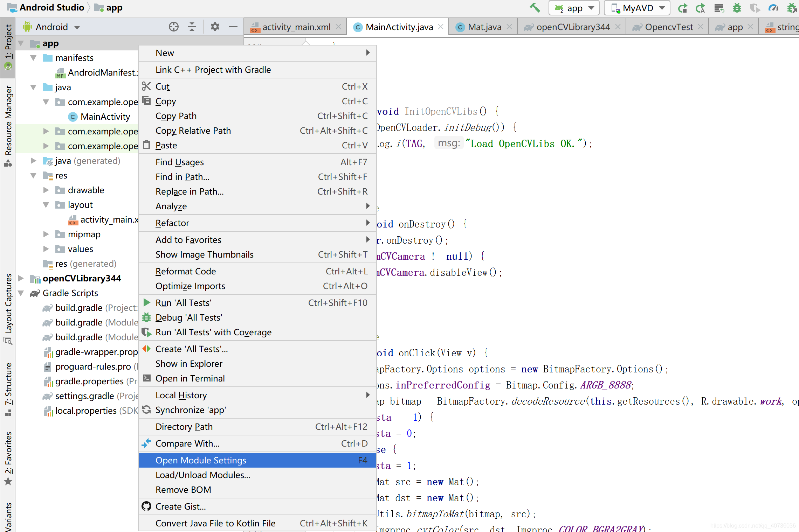Choose Compare With... menu item
799x532 pixels.
pos(257,443)
